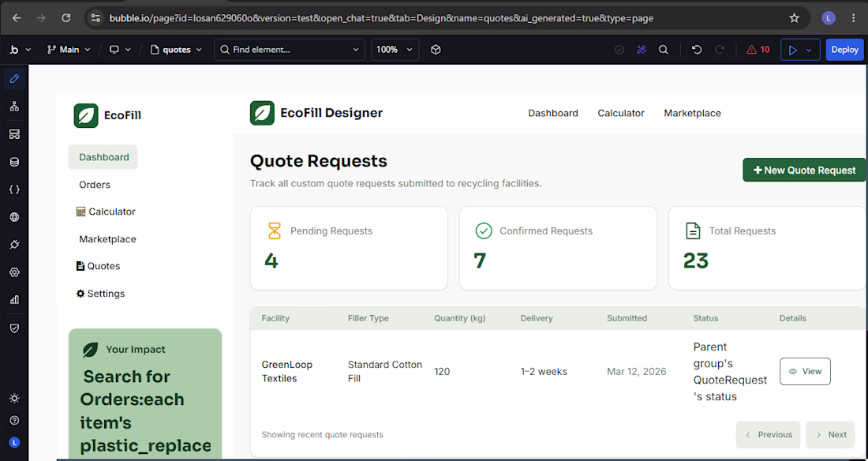Open the Data tab database icon
This screenshot has width=868, height=461.
tap(14, 163)
